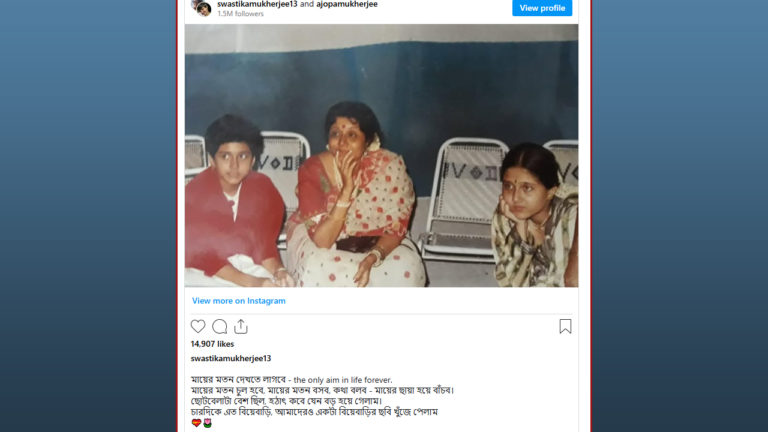Screen dimensions: 768x432
Task: Open the embedded wedding photo
Action: (x=381, y=155)
